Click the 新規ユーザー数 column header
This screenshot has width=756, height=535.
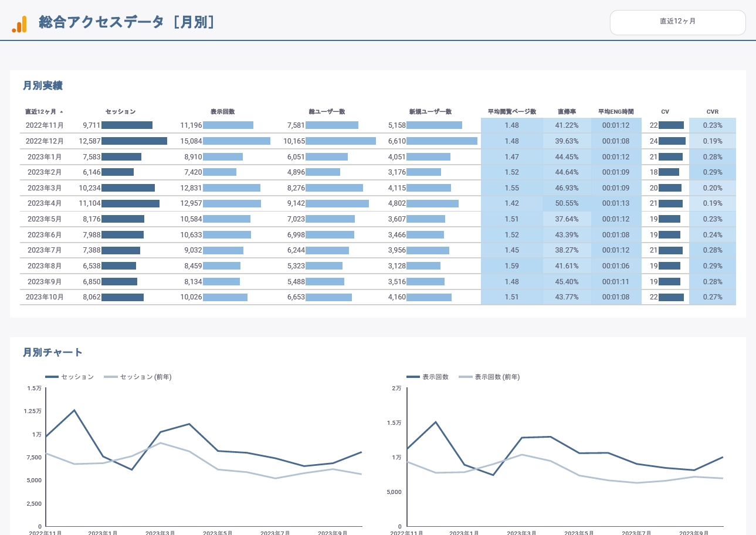point(430,111)
